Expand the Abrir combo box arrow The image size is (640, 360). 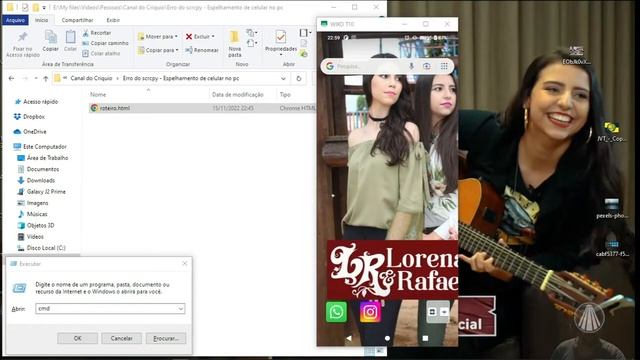point(180,309)
